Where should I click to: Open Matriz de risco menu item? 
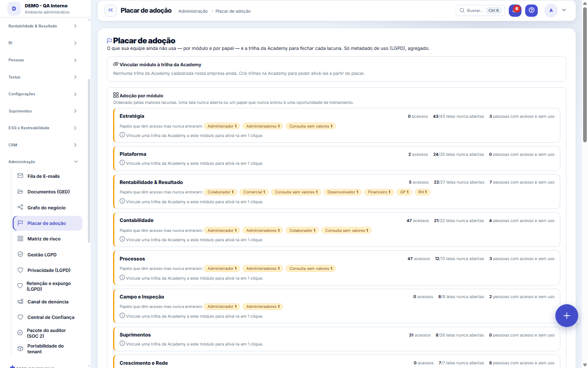[48, 239]
